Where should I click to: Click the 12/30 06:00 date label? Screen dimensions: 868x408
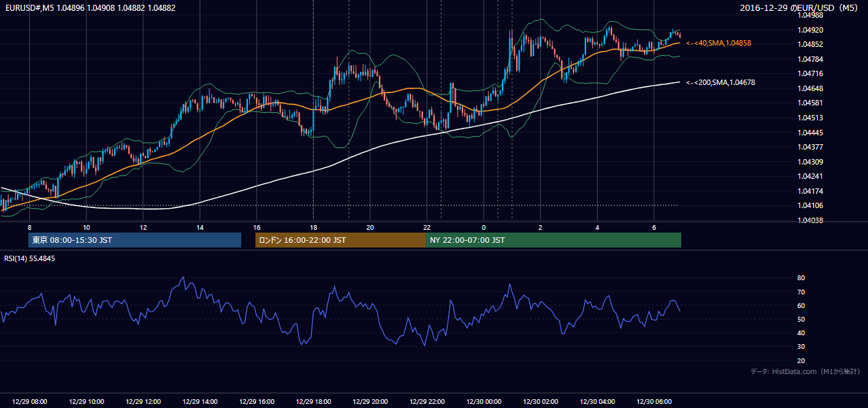653,402
